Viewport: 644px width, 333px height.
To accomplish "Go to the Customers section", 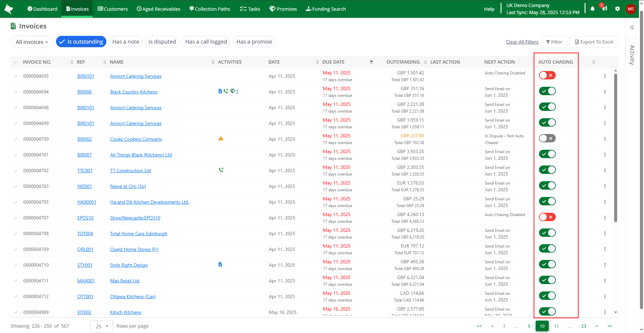I will [x=113, y=9].
